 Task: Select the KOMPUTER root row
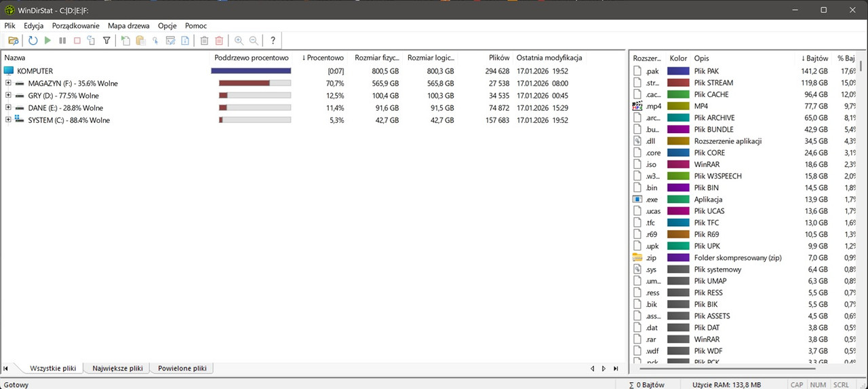313,71
